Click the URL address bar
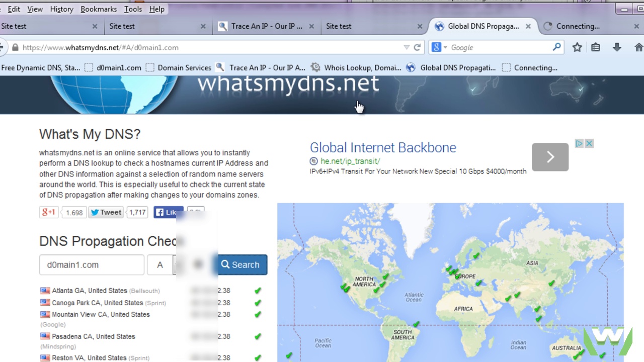 pos(211,47)
